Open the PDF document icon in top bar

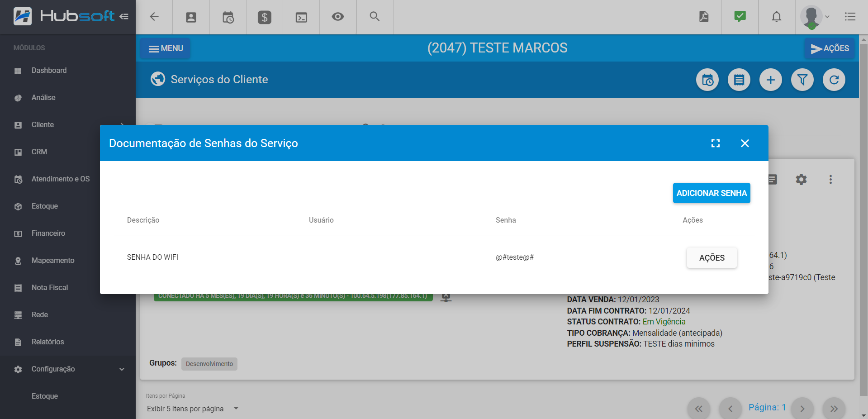click(704, 17)
